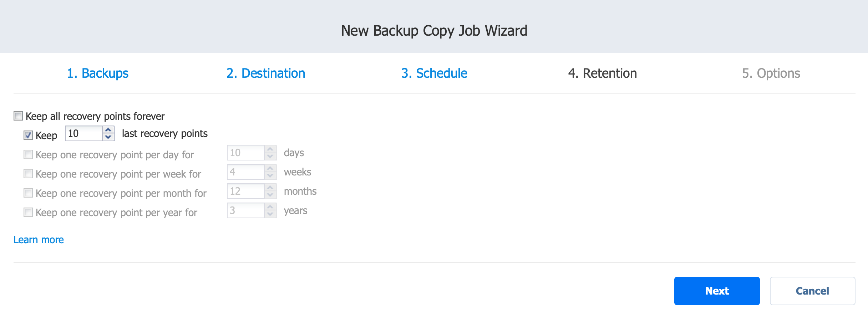Uncheck the Keep last recovery points box
Image resolution: width=868 pixels, height=332 pixels.
pyautogui.click(x=28, y=136)
